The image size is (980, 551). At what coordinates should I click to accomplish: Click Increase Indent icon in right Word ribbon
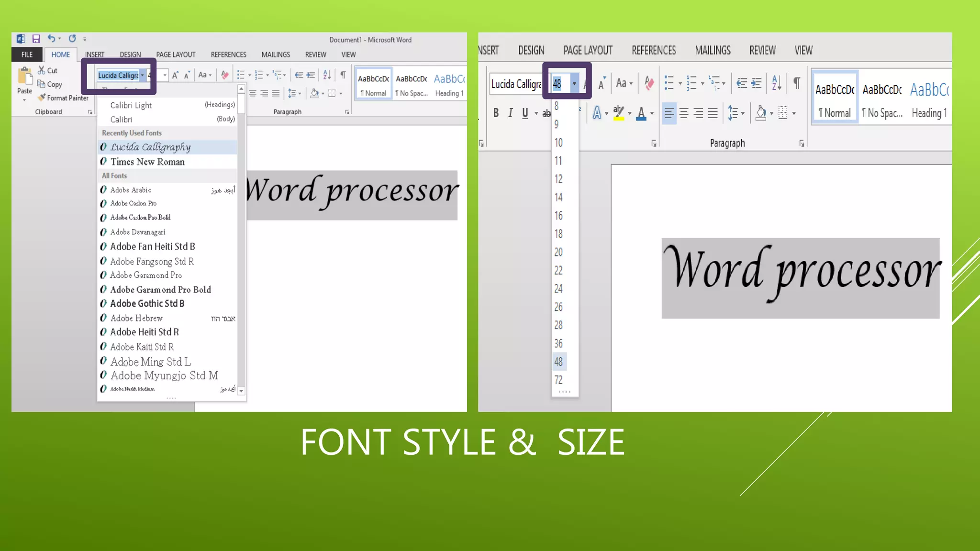(x=757, y=84)
